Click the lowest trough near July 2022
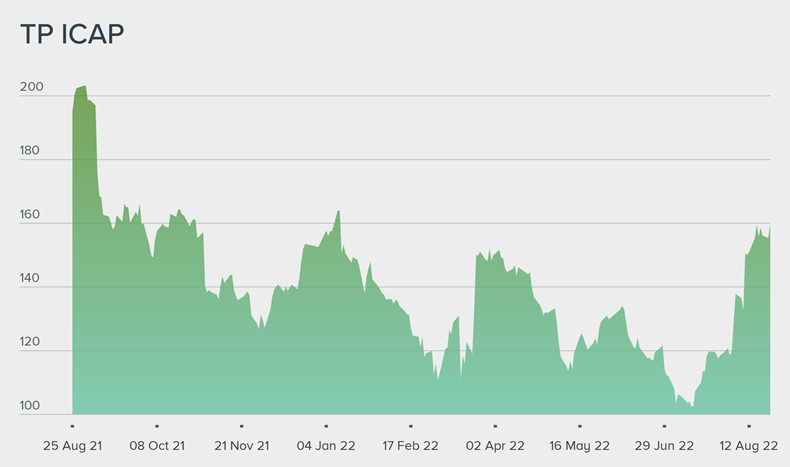Viewport: 790px width, 467px height. pyautogui.click(x=691, y=406)
